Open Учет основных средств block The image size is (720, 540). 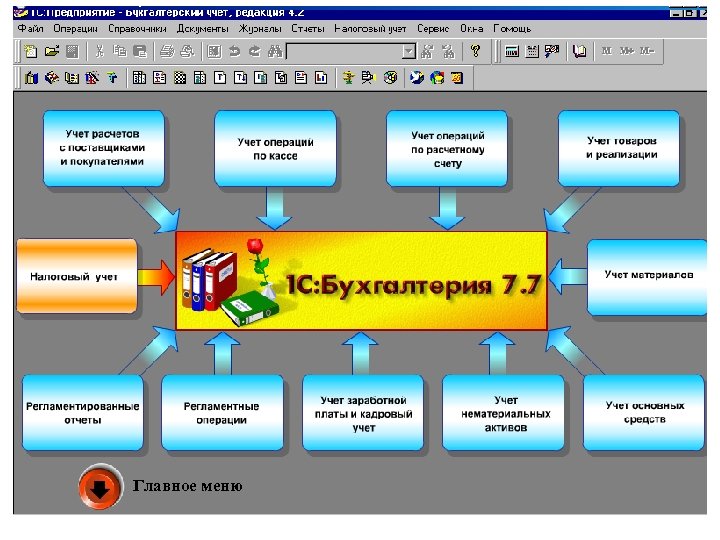(644, 412)
